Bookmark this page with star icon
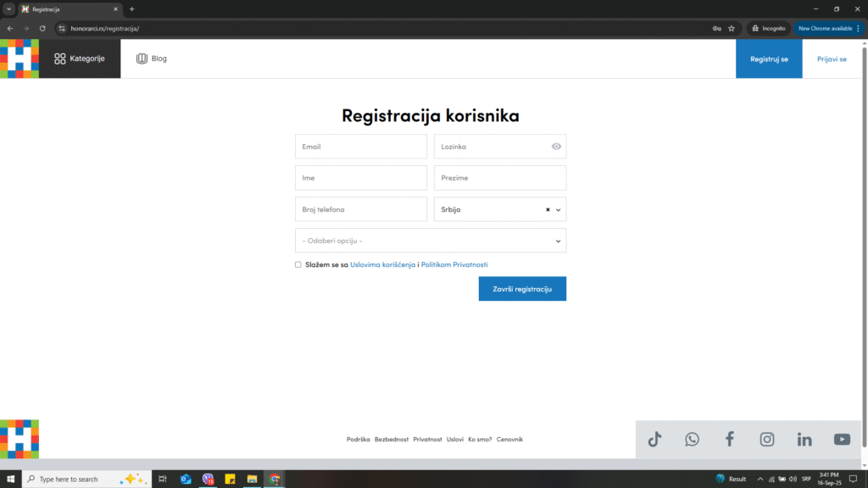 click(x=732, y=28)
